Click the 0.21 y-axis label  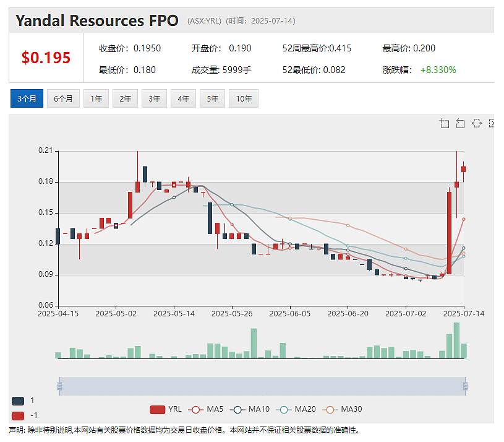[x=46, y=150]
